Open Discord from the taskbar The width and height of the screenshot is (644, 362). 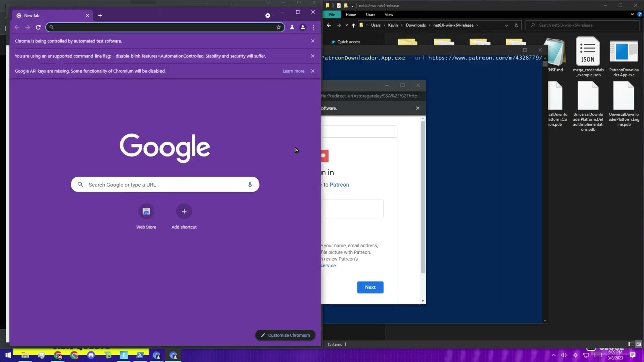[91, 355]
